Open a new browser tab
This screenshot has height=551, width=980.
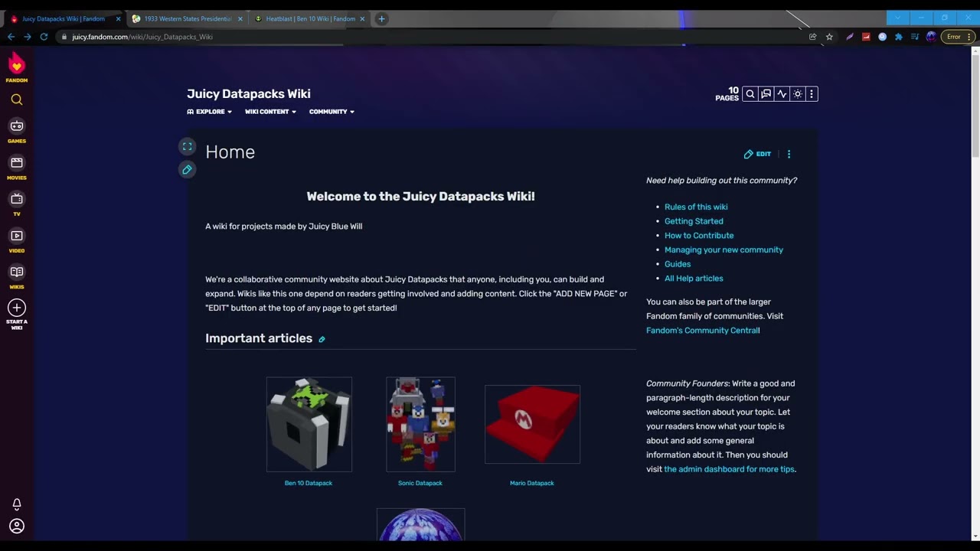[x=381, y=18]
